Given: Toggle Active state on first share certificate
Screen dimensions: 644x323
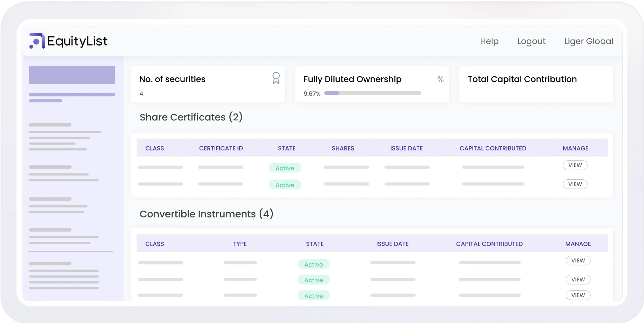Looking at the screenshot, I should click(x=285, y=168).
